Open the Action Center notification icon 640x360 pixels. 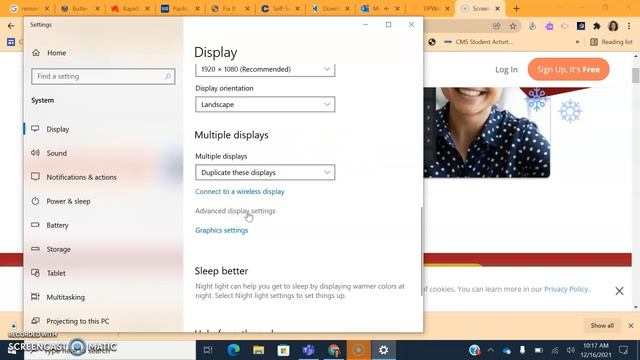tap(623, 350)
